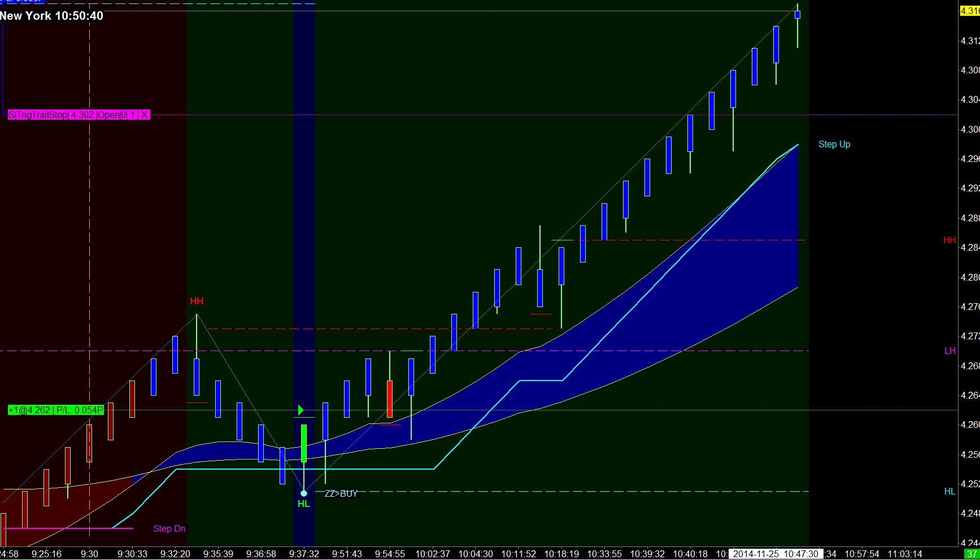This screenshot has width=980, height=560.
Task: Click the 9:37:32 time axis label
Action: (304, 554)
